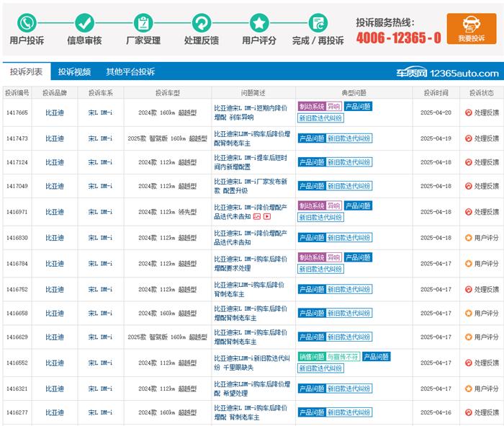This screenshot has width=504, height=426.
Task: Click 制动系统 异响 tag in row 1416784
Action: [320, 257]
